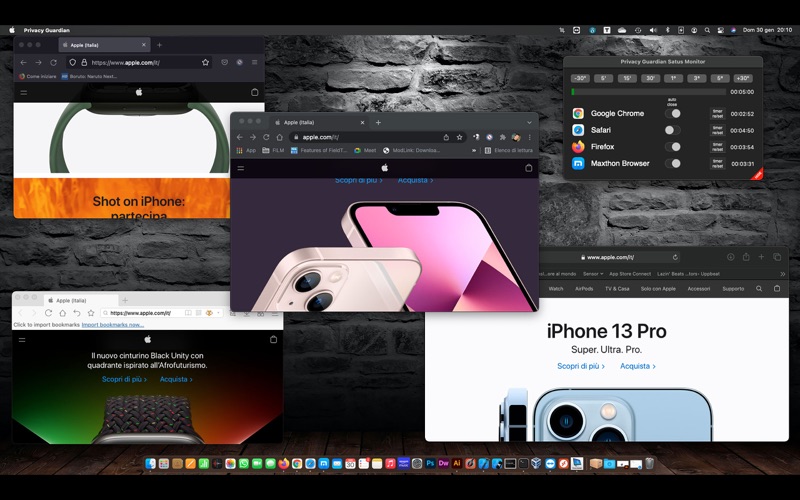Show tab overview in Safari

(777, 257)
